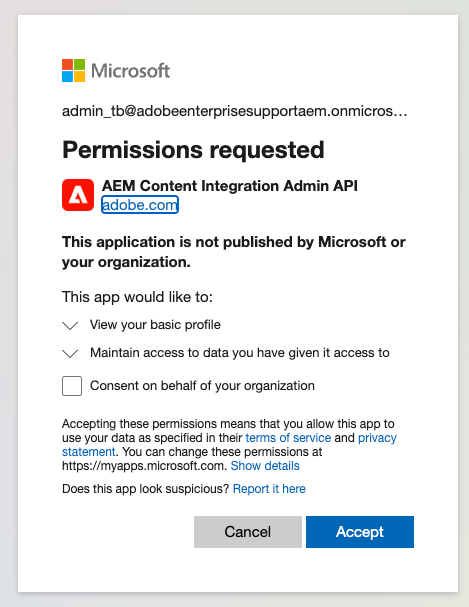This screenshot has width=469, height=607.
Task: Open the terms of service link
Action: (288, 438)
